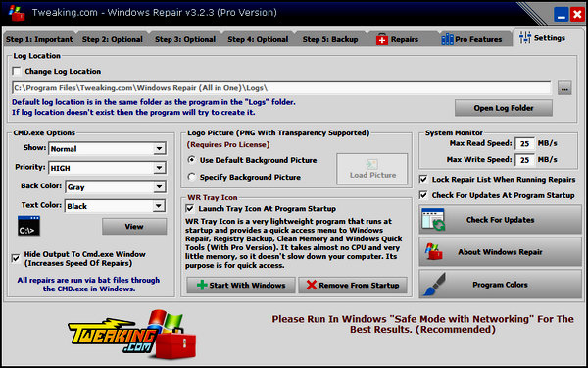Uncheck Lock Repair List When Running Repairs
This screenshot has height=368, width=588.
[423, 180]
